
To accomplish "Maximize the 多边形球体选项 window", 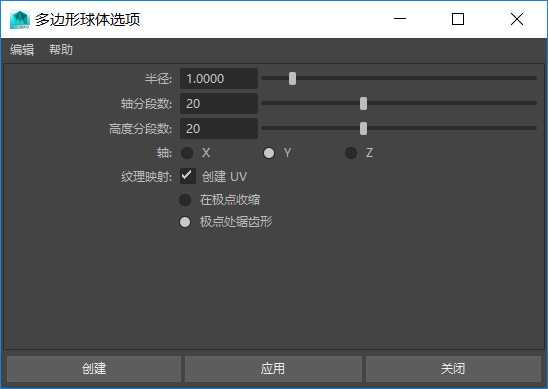I will tap(458, 19).
